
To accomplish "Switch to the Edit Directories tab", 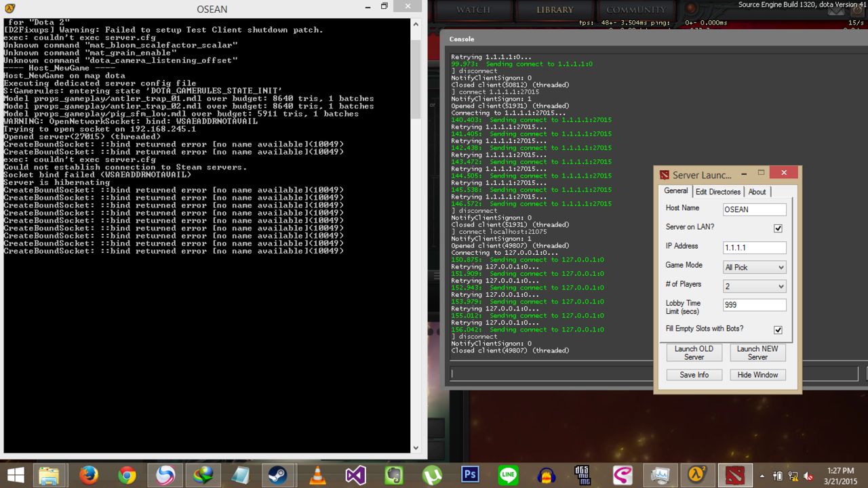I will 718,192.
